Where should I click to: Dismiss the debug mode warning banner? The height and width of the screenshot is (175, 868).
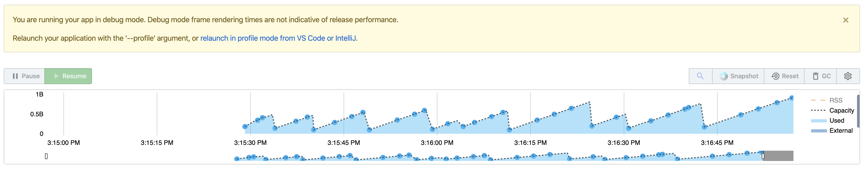(846, 20)
